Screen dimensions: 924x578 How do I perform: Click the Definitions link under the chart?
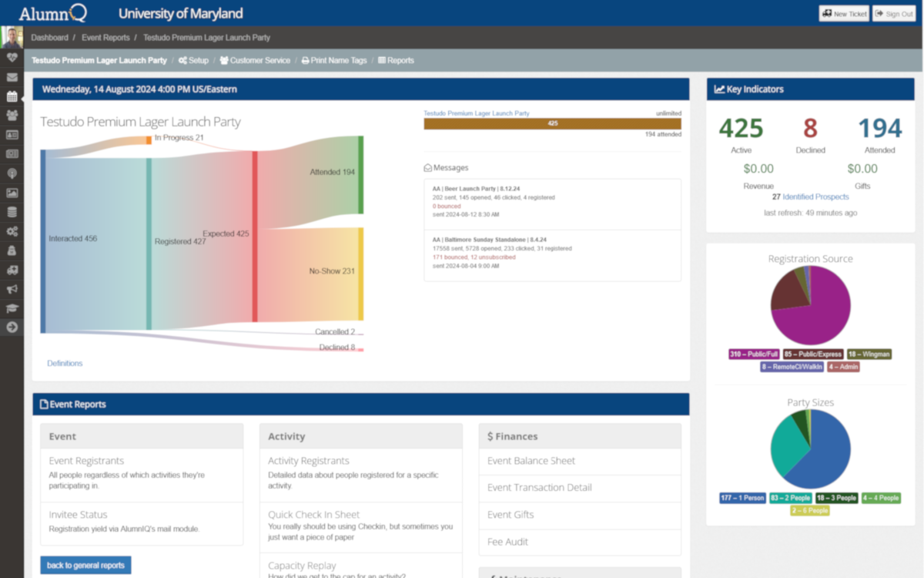click(65, 363)
